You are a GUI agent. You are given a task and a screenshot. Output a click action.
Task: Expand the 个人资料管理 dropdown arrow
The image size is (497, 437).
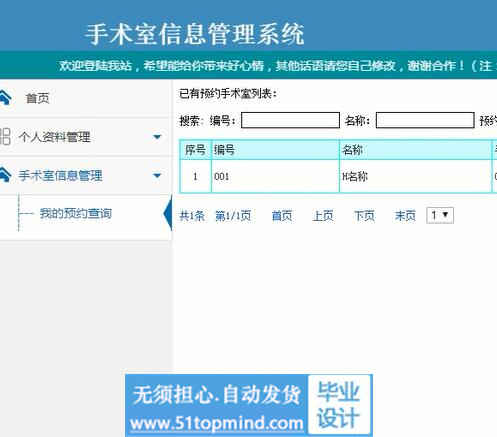tap(157, 137)
